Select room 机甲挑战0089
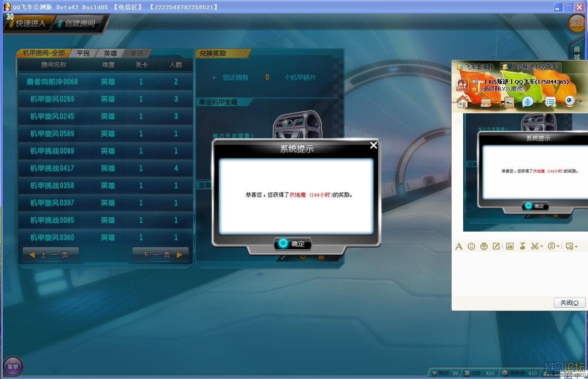Viewport: 588px width, 379px height. (105, 151)
